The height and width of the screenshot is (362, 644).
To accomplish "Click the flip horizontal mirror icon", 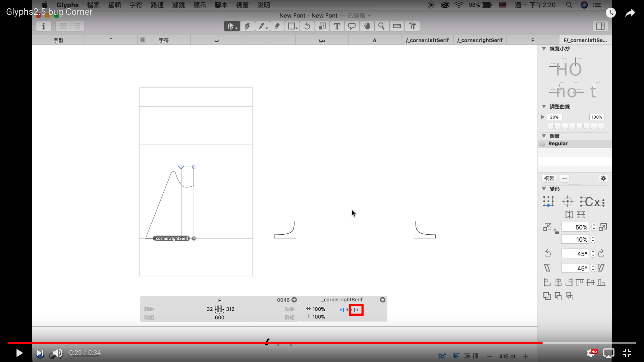I will tap(569, 215).
